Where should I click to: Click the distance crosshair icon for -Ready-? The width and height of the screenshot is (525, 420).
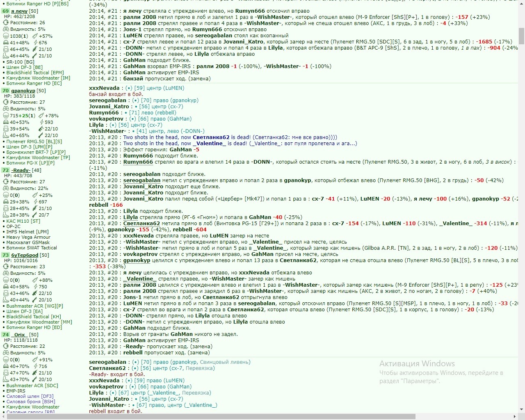(6, 182)
